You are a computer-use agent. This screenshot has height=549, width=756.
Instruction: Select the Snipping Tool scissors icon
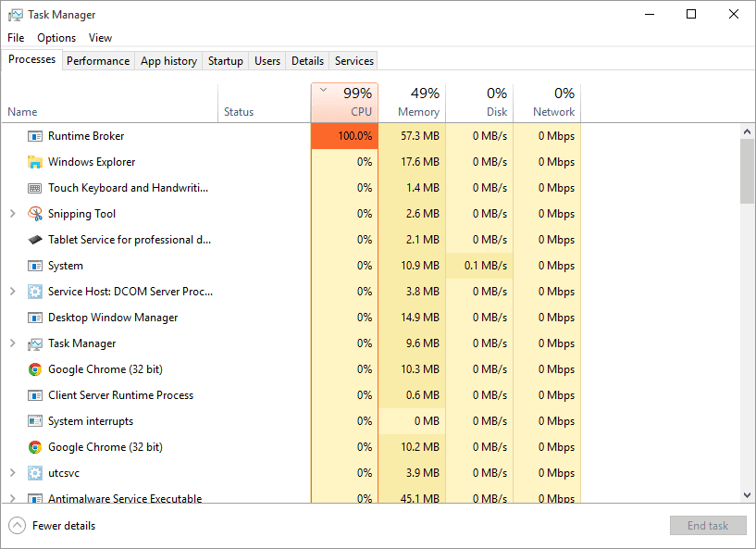tap(35, 213)
